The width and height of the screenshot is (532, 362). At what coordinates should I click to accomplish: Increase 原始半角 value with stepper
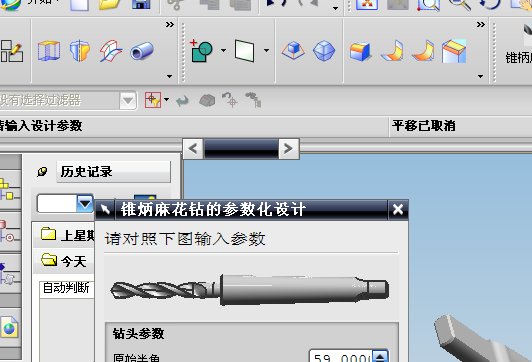[x=380, y=356]
